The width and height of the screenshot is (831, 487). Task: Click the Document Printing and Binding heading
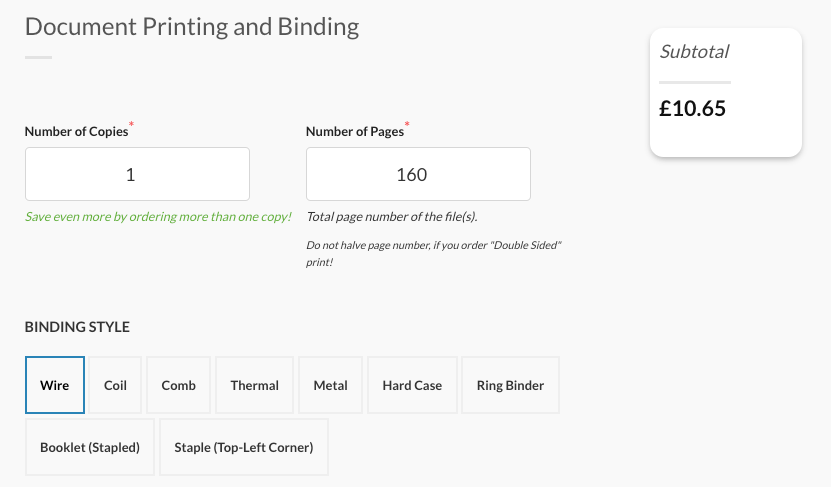click(x=192, y=26)
